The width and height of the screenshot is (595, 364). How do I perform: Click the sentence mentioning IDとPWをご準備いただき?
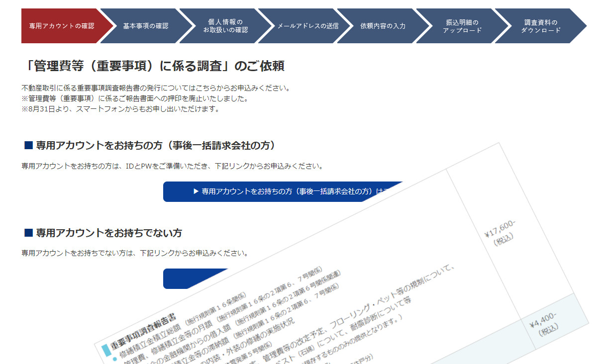(172, 166)
